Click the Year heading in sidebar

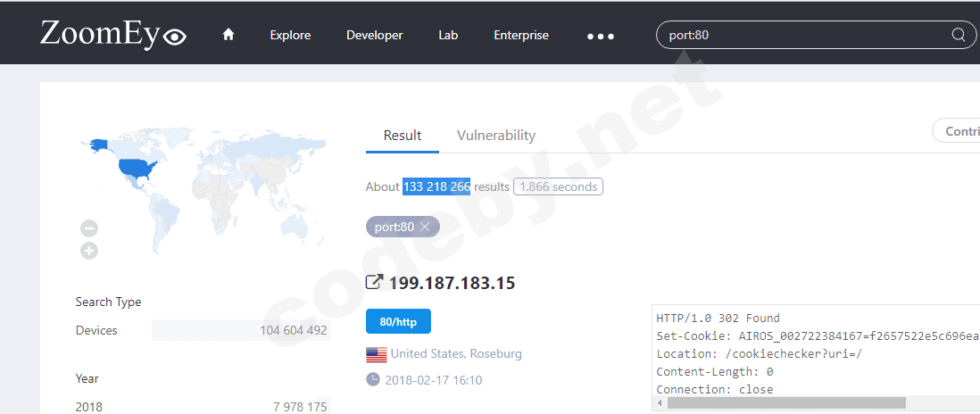point(87,378)
